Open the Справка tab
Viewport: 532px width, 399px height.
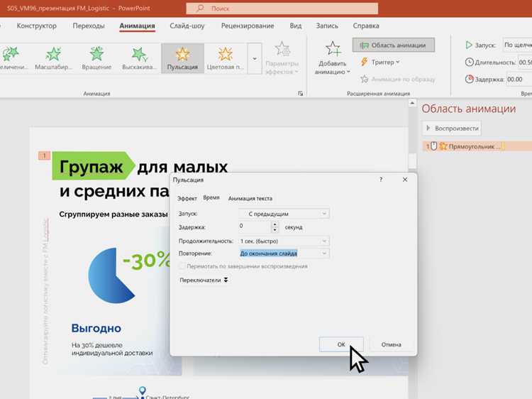pyautogui.click(x=366, y=26)
